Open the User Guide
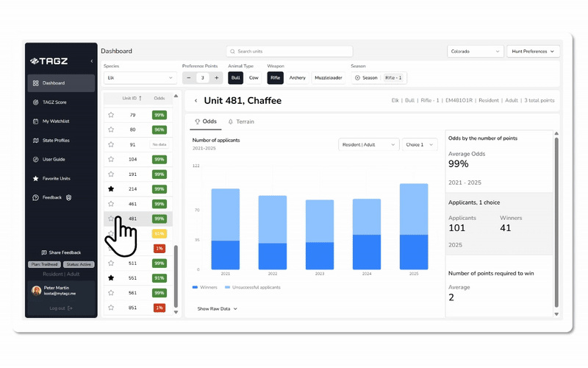The width and height of the screenshot is (588, 368). click(x=53, y=160)
